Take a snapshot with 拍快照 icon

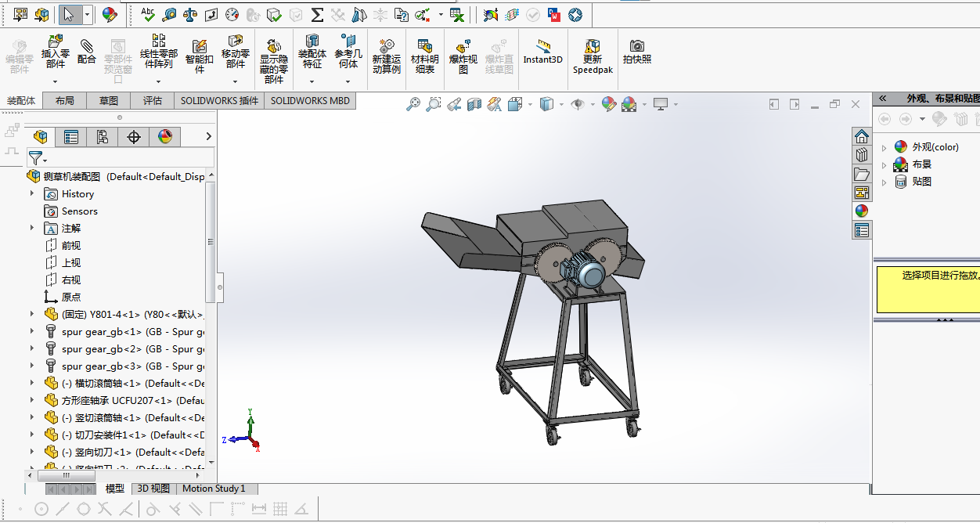tap(637, 45)
